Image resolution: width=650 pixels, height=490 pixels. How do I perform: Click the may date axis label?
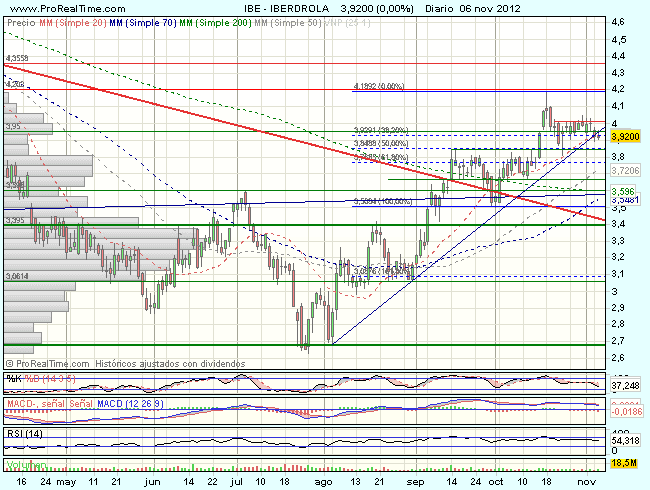(66, 482)
